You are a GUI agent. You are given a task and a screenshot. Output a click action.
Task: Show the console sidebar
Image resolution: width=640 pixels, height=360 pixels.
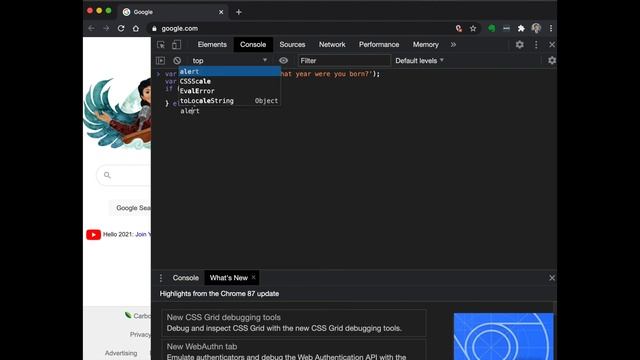click(x=160, y=60)
